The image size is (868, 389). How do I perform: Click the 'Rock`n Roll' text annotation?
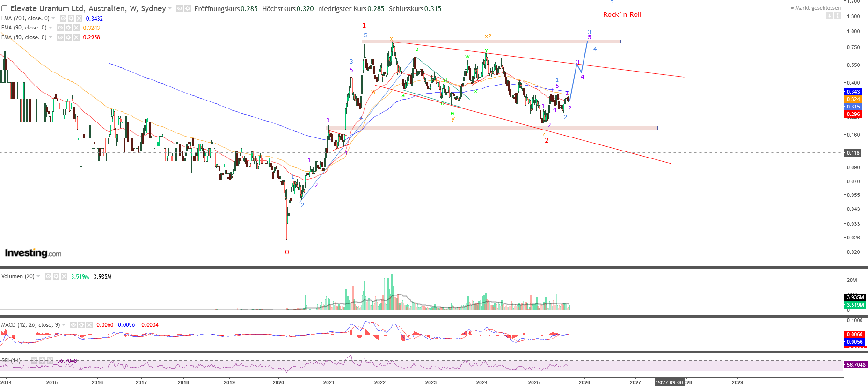[622, 14]
